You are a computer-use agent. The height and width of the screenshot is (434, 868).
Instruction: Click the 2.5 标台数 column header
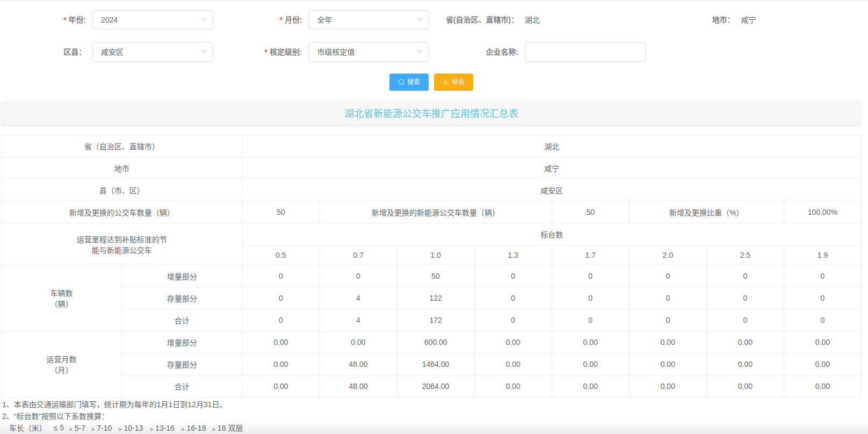click(x=745, y=255)
